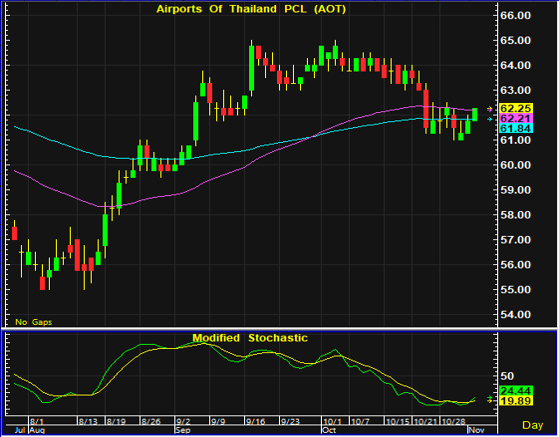
Task: Click the Airports Of Thailand PCL chart title
Action: [251, 9]
